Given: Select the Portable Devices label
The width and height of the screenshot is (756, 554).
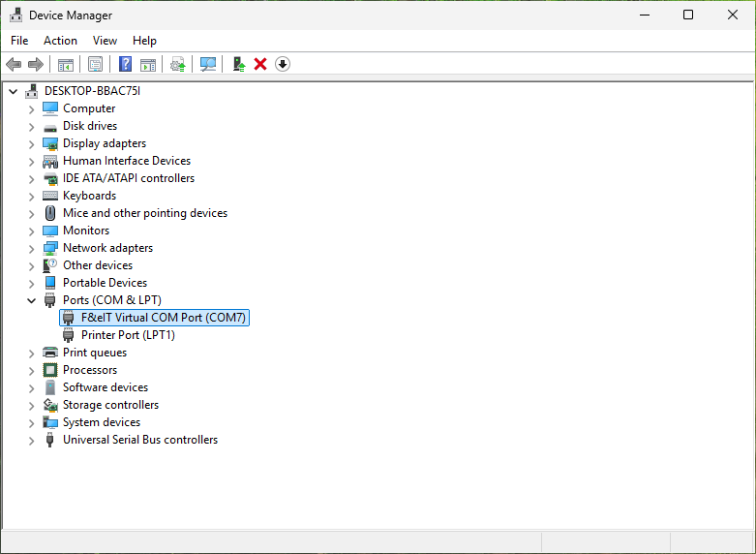Looking at the screenshot, I should 106,283.
